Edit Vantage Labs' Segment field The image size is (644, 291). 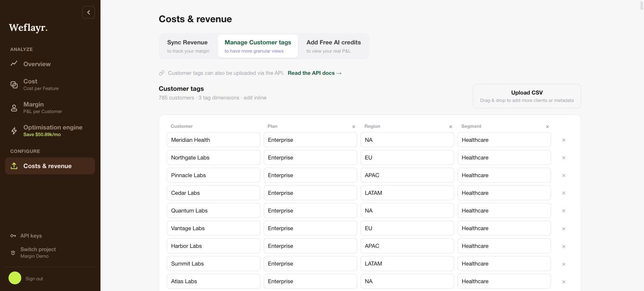click(x=504, y=228)
